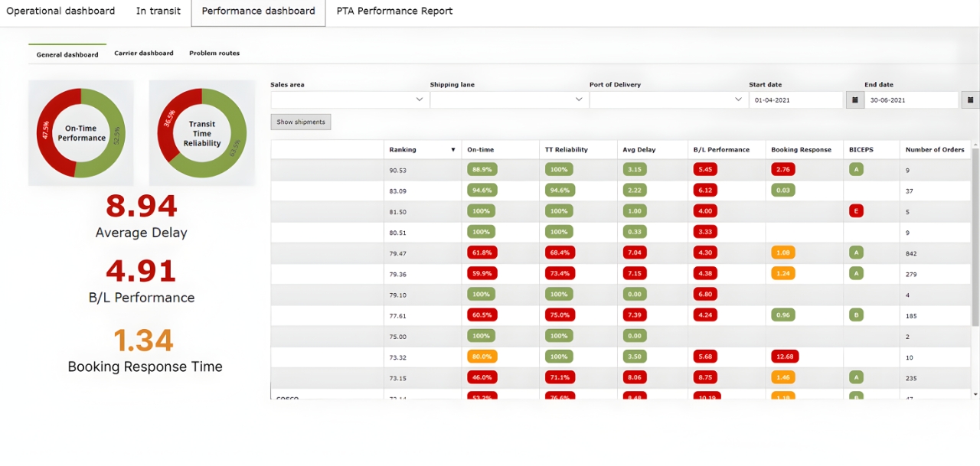Click the On-Time Performance donut chart
Viewport: 980px width, 466px height.
pyautogui.click(x=80, y=132)
